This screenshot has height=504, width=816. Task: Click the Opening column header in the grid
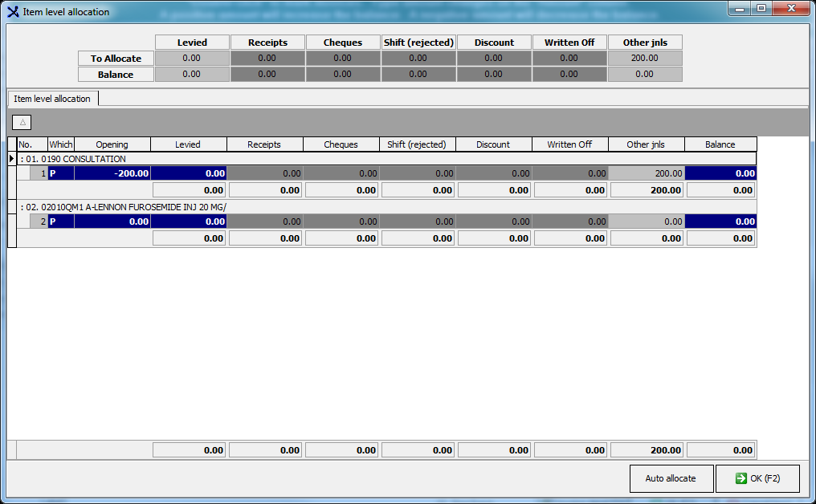point(112,144)
